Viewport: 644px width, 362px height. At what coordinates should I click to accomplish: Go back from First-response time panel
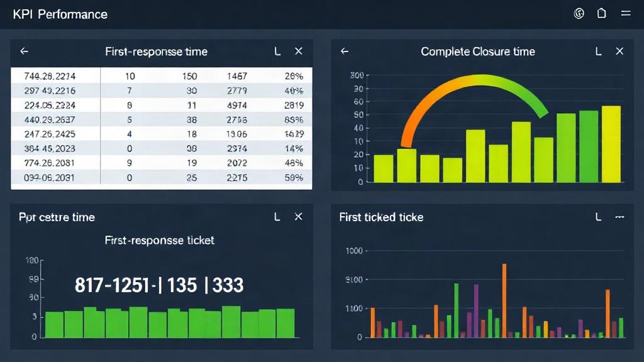25,52
